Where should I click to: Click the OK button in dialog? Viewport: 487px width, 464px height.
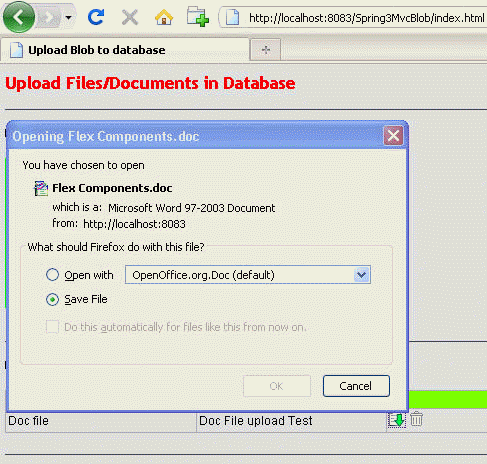tap(277, 386)
